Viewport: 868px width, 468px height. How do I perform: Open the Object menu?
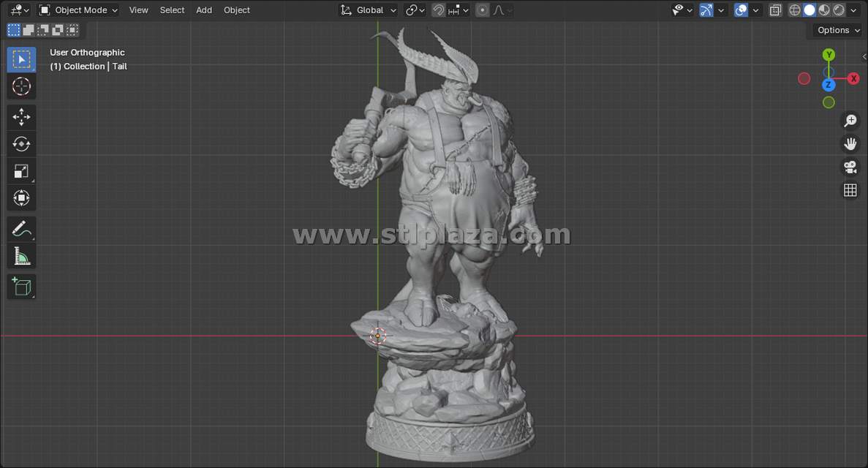tap(237, 10)
